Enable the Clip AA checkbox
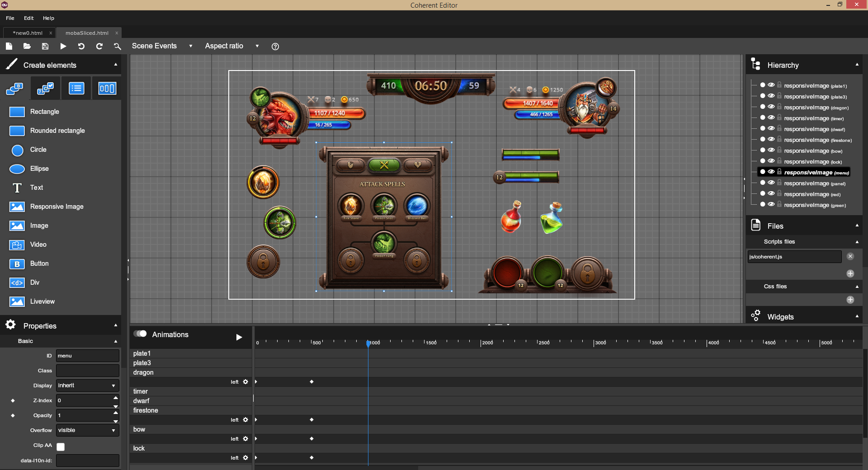Screen dimensions: 868x470 (61, 446)
